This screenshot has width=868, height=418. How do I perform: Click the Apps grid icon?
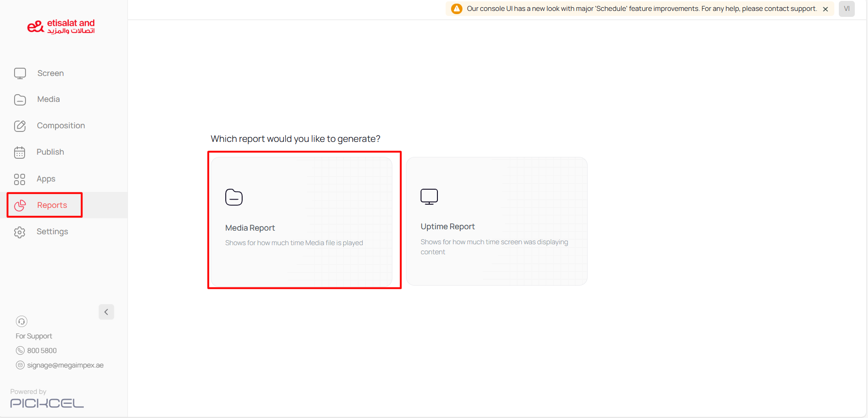tap(20, 179)
